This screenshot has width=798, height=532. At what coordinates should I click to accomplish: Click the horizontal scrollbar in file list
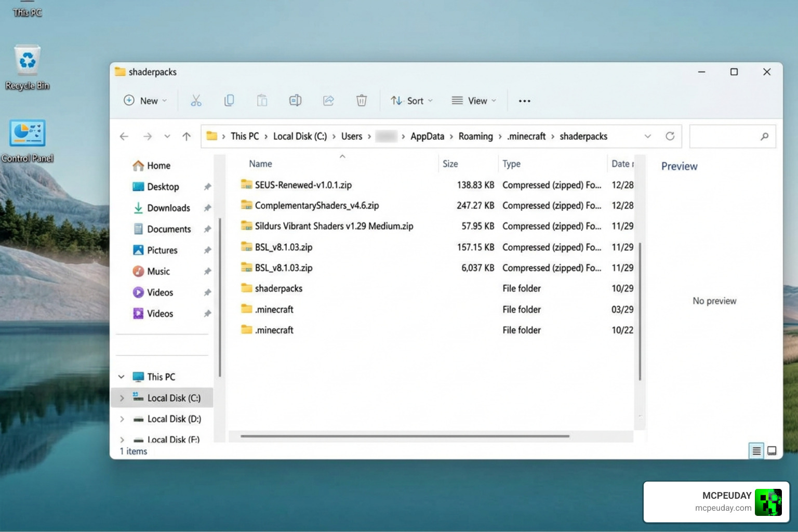[x=405, y=436]
